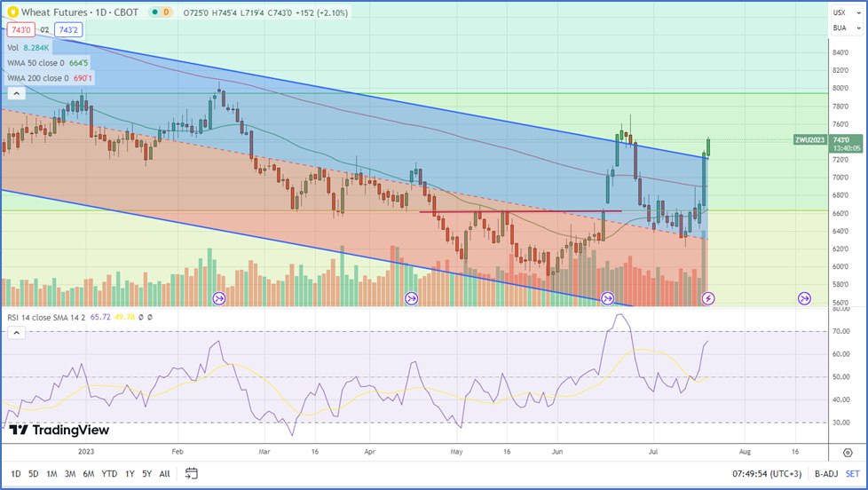Select the 5D time range
Viewport: 868px width, 490px height.
pos(33,474)
